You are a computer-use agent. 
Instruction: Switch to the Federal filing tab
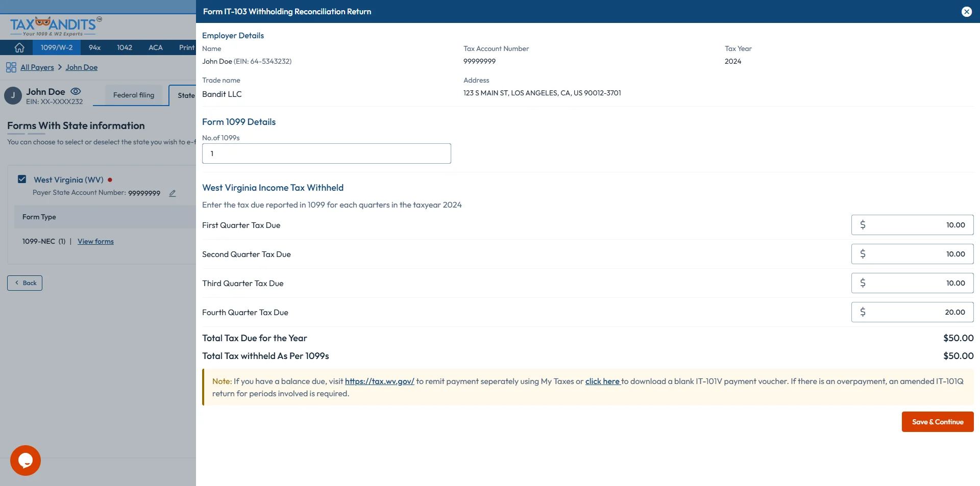(x=134, y=95)
